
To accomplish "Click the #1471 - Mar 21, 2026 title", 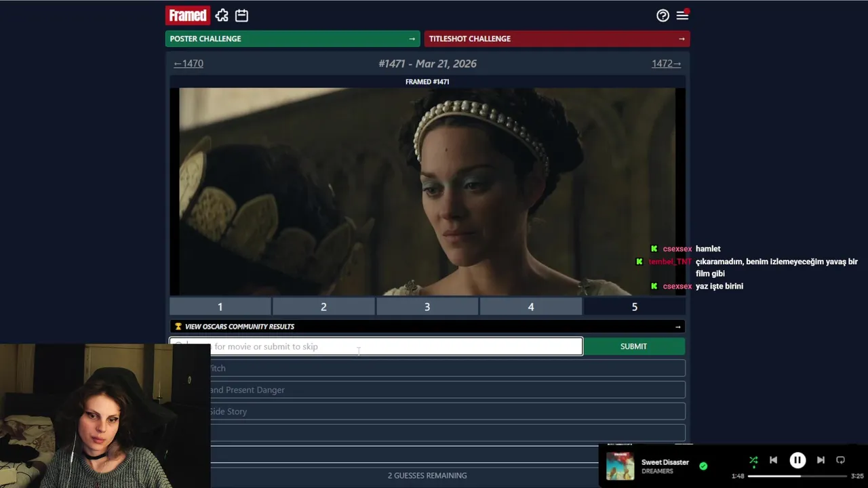I will pos(427,64).
